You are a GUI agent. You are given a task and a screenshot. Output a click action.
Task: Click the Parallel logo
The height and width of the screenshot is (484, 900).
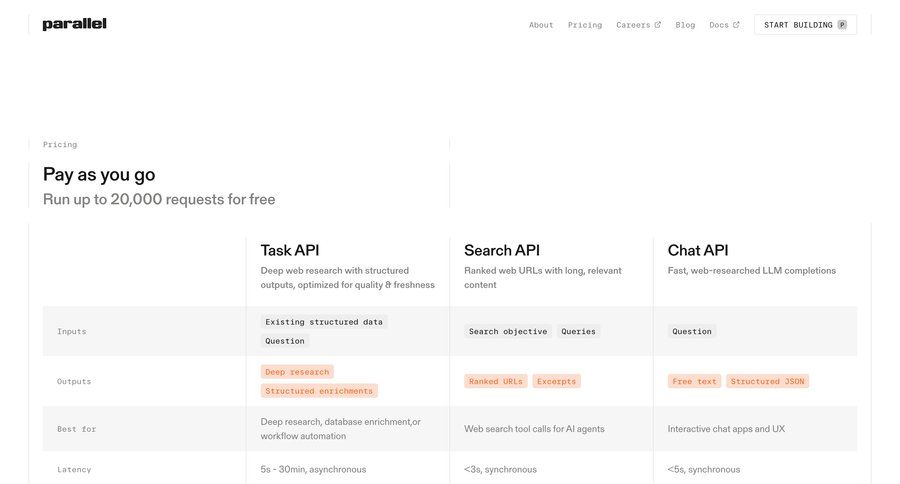pos(74,24)
